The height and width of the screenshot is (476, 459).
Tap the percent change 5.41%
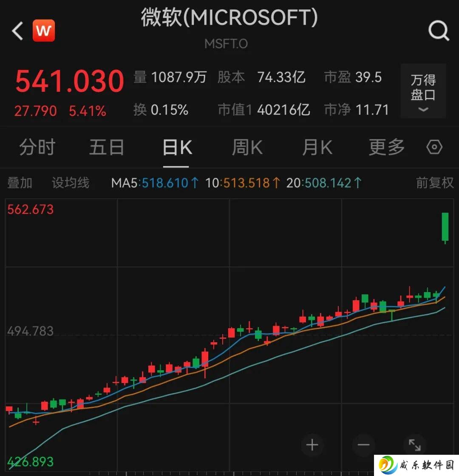(88, 111)
